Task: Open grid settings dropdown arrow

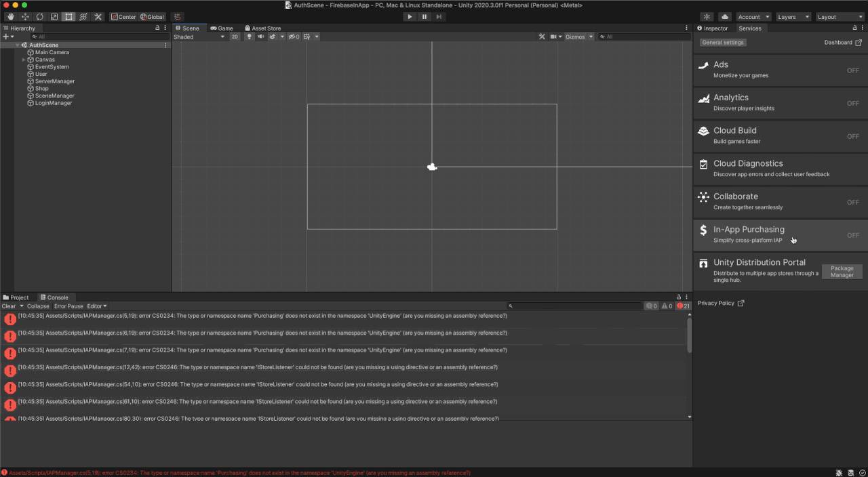Action: click(x=317, y=37)
